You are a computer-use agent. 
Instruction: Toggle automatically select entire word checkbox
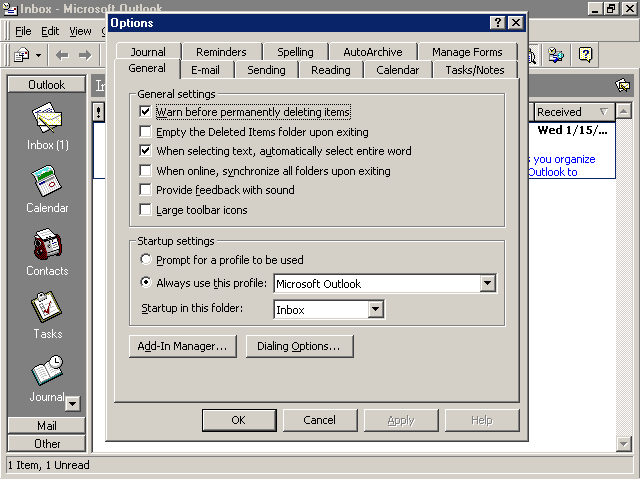pyautogui.click(x=145, y=151)
